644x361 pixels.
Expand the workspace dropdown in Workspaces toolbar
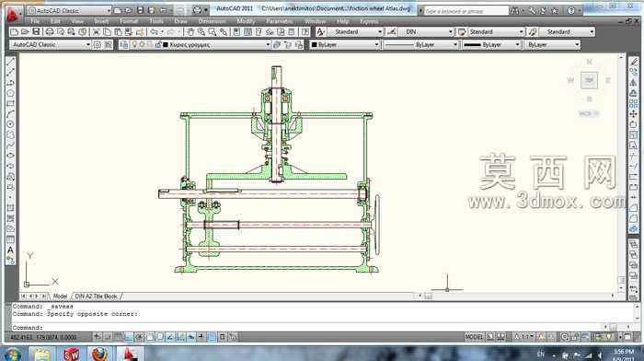88,44
